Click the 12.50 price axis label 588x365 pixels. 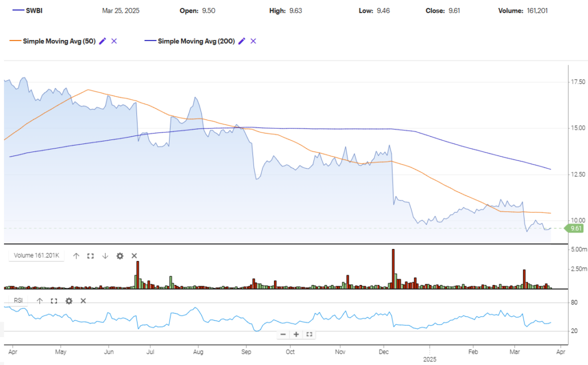pyautogui.click(x=578, y=174)
